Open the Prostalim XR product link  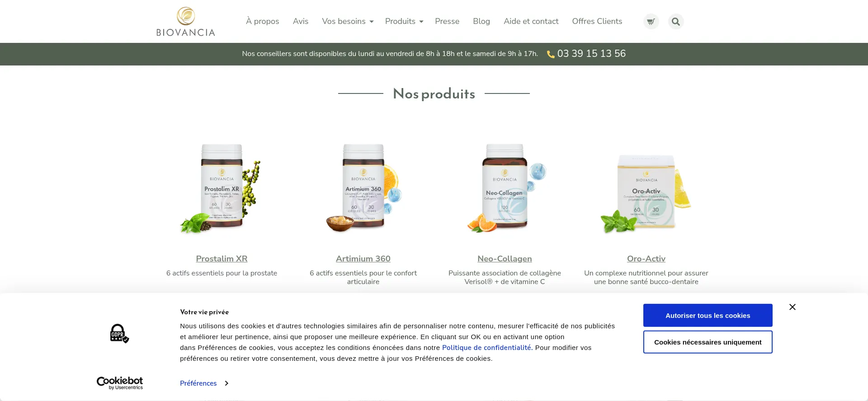click(x=222, y=259)
